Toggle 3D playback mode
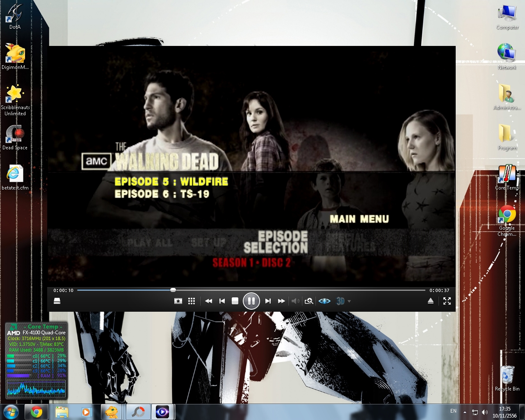525x420 pixels. point(340,301)
